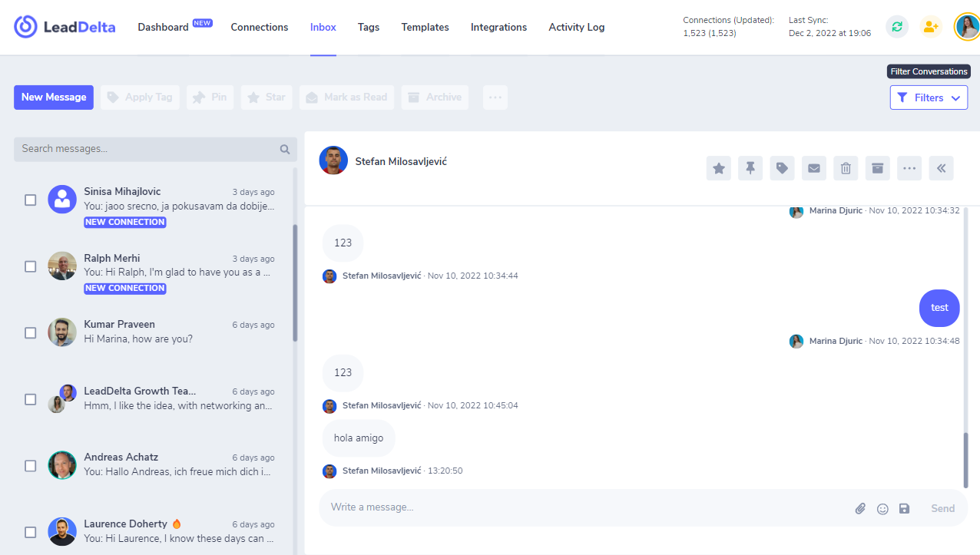Collapse conversation with double chevron icon
Viewport: 980px width, 555px height.
941,168
